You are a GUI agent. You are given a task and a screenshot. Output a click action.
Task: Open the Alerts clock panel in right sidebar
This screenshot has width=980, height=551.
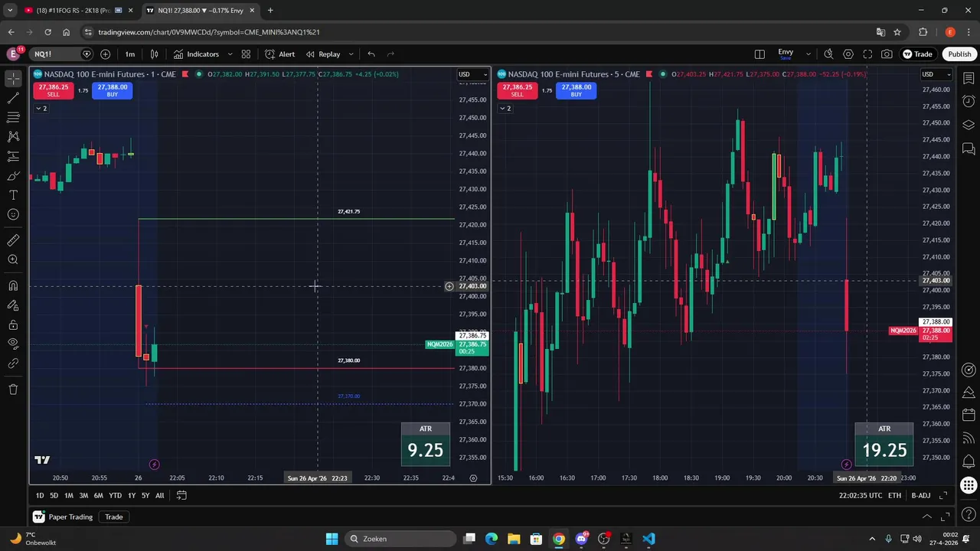pos(969,102)
